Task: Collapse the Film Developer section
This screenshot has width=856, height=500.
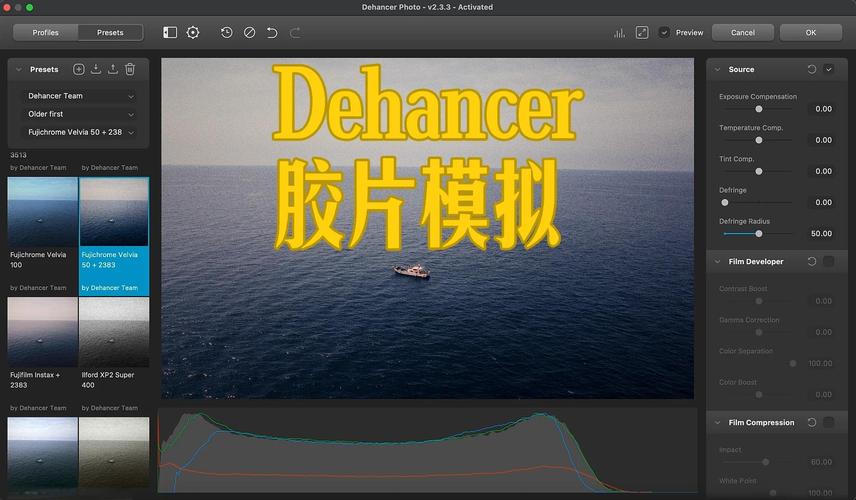Action: tap(717, 261)
